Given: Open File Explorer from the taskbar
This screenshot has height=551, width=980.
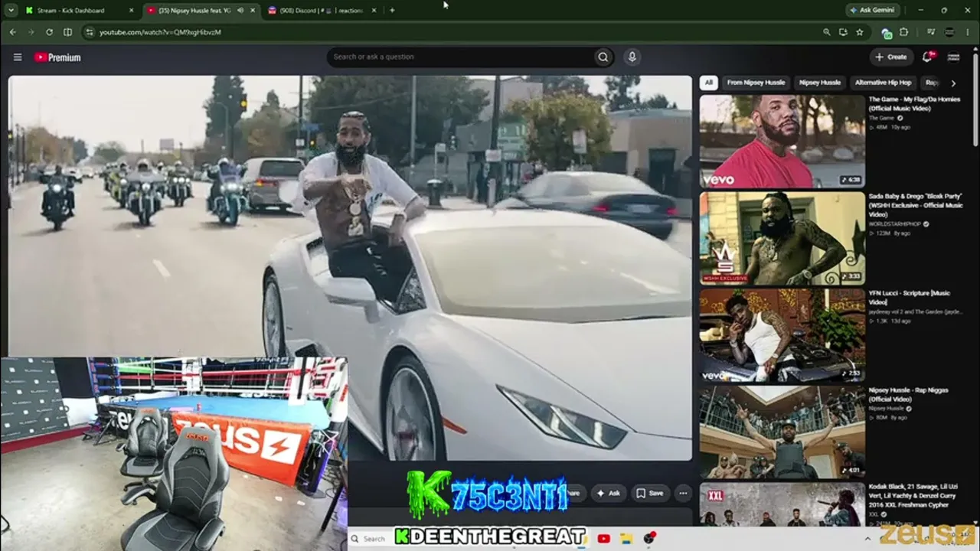Looking at the screenshot, I should [626, 539].
